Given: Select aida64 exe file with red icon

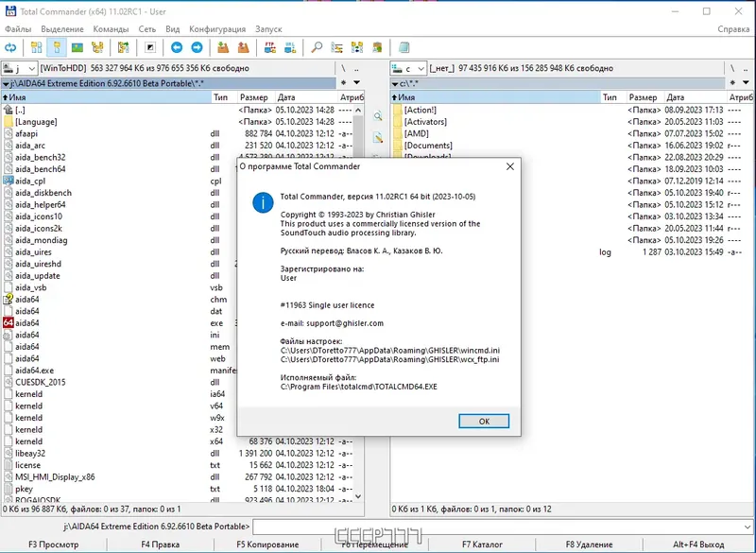Looking at the screenshot, I should 27,323.
